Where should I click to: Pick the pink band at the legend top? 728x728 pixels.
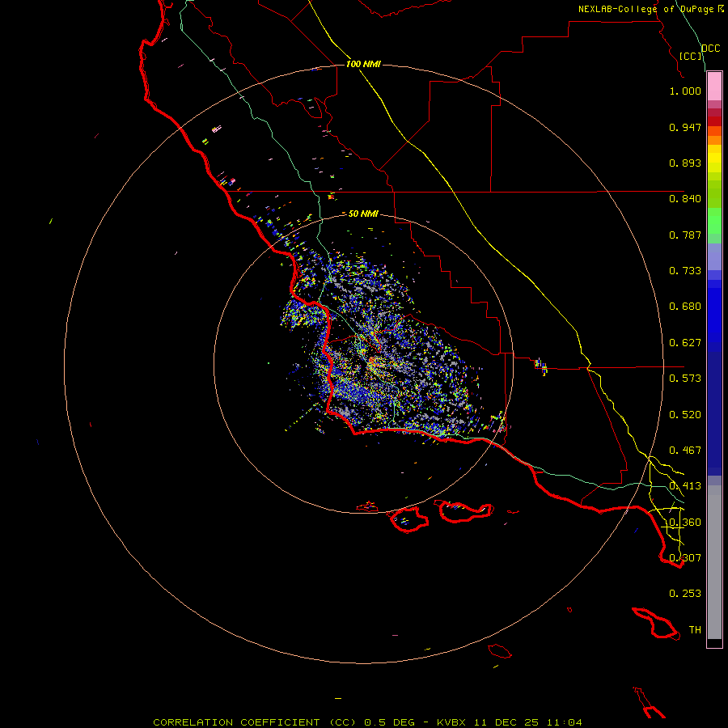[714, 87]
